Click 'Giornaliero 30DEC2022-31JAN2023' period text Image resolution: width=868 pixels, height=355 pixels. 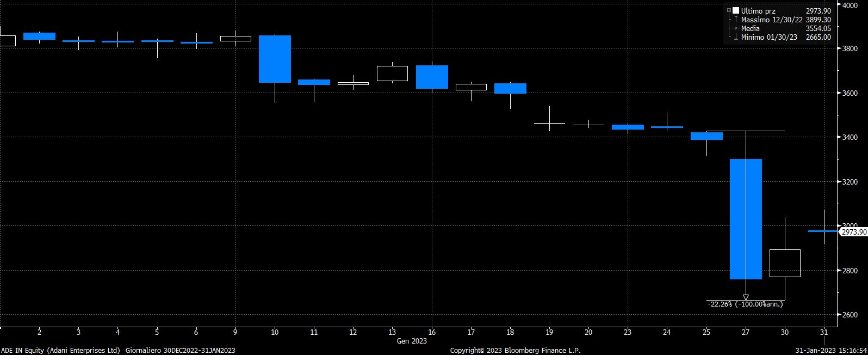[x=181, y=351]
